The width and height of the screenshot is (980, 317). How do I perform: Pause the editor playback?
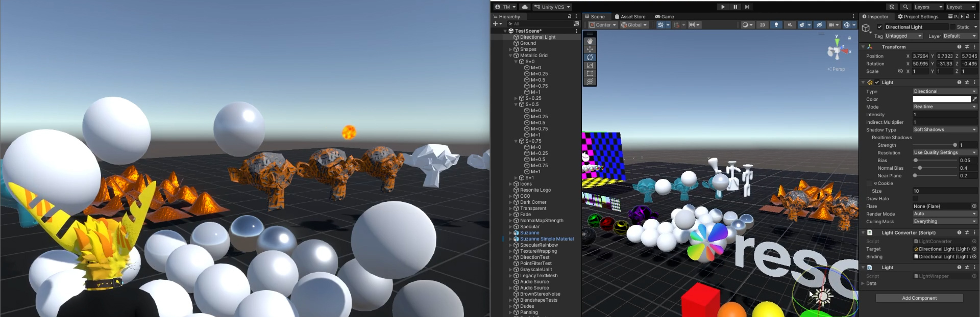coord(735,7)
